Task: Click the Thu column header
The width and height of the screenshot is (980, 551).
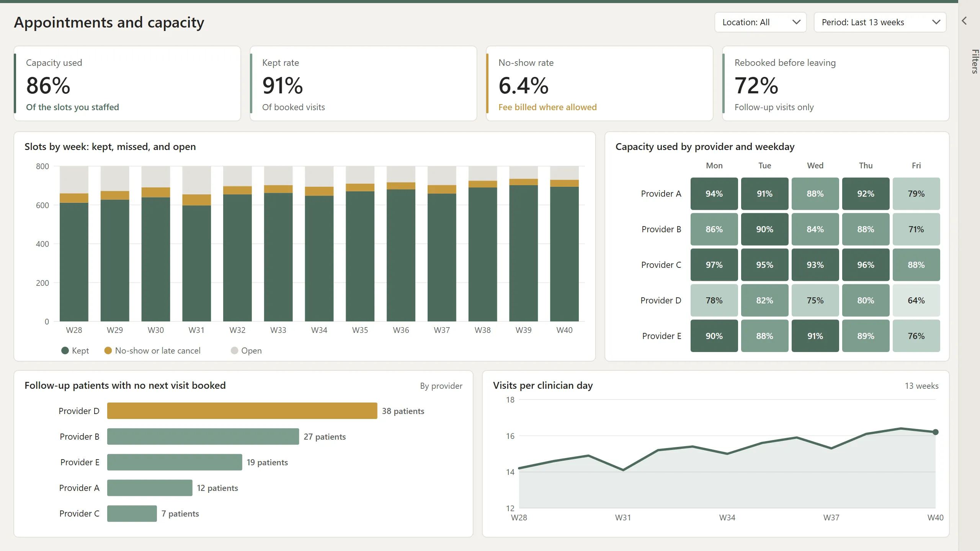Action: point(866,166)
